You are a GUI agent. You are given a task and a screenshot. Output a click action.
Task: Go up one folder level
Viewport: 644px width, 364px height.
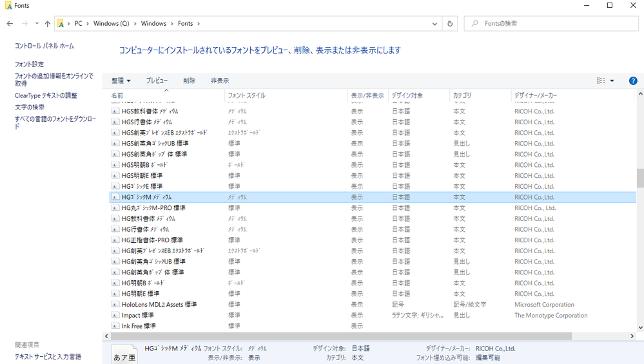(48, 24)
